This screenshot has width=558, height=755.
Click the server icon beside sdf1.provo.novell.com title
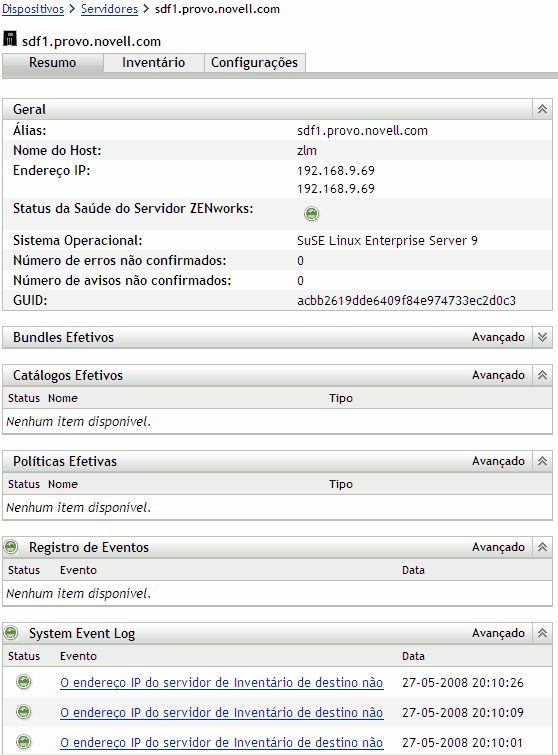click(10, 39)
